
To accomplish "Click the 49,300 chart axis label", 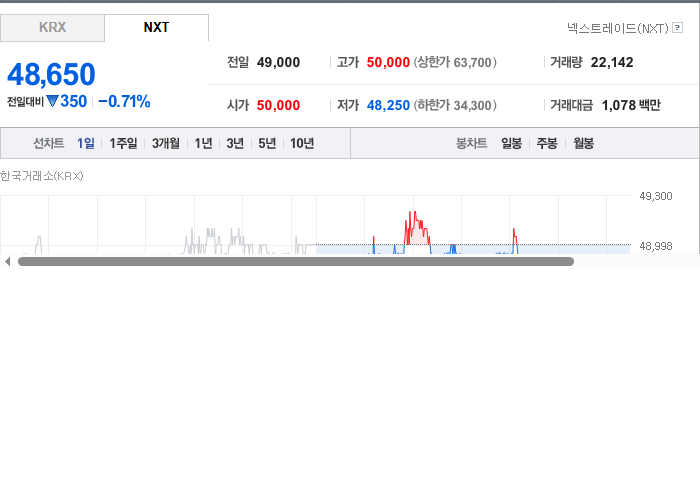I will click(655, 196).
